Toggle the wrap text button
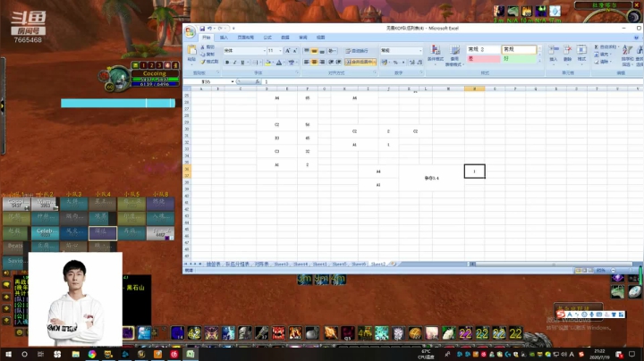Image resolution: width=644 pixels, height=361 pixels. 357,51
